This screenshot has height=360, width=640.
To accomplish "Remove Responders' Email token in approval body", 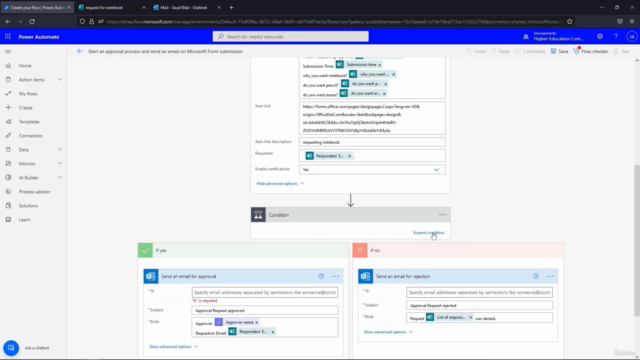I will tap(273, 332).
